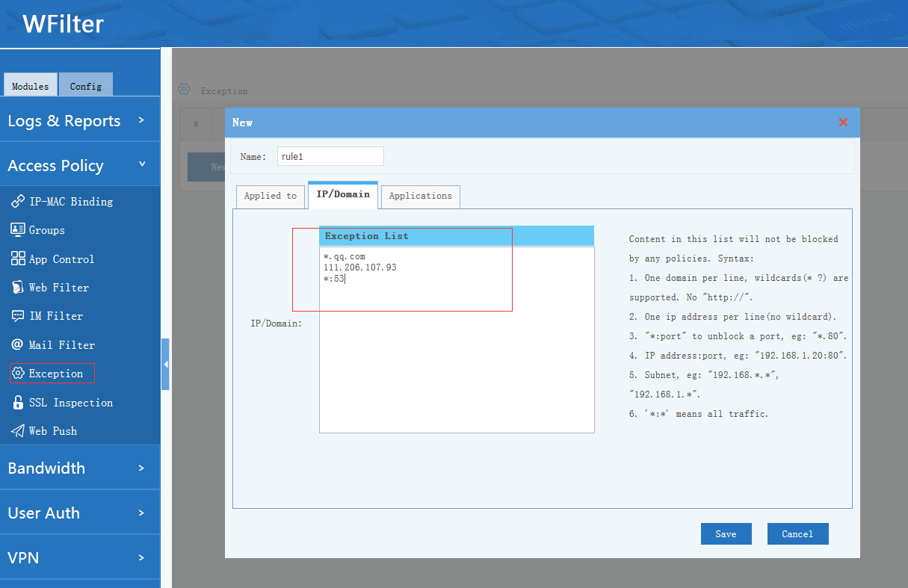Click the Exception gear icon in sidebar
The width and height of the screenshot is (908, 588).
coord(19,373)
